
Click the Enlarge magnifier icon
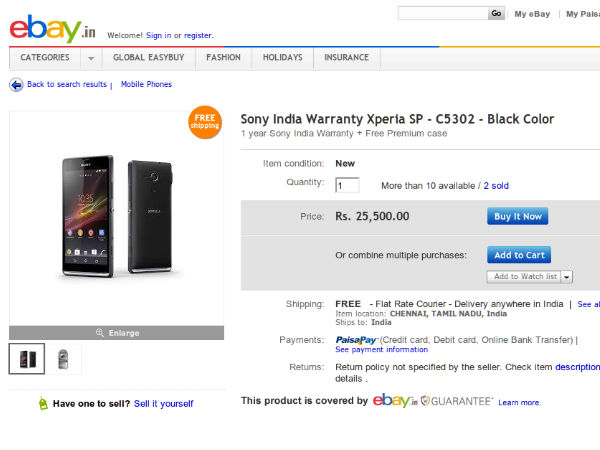click(100, 333)
